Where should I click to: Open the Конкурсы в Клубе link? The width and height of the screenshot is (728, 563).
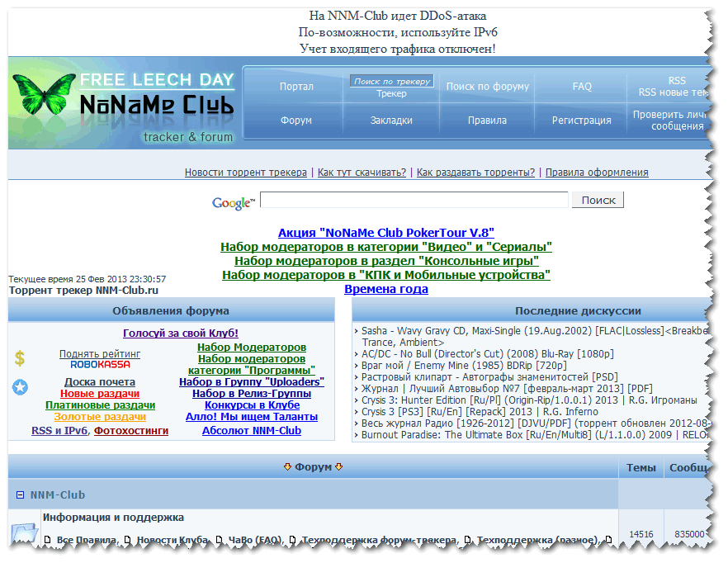252,405
